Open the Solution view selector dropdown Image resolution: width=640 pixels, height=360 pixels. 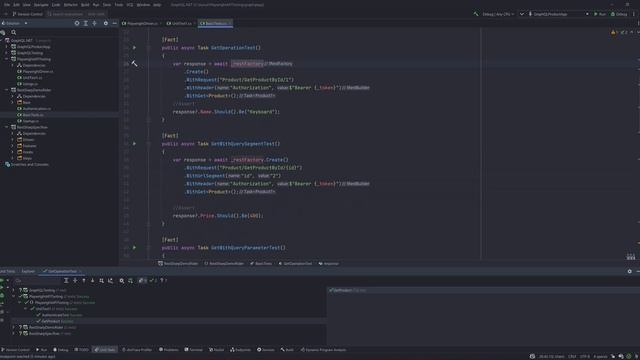[x=14, y=23]
